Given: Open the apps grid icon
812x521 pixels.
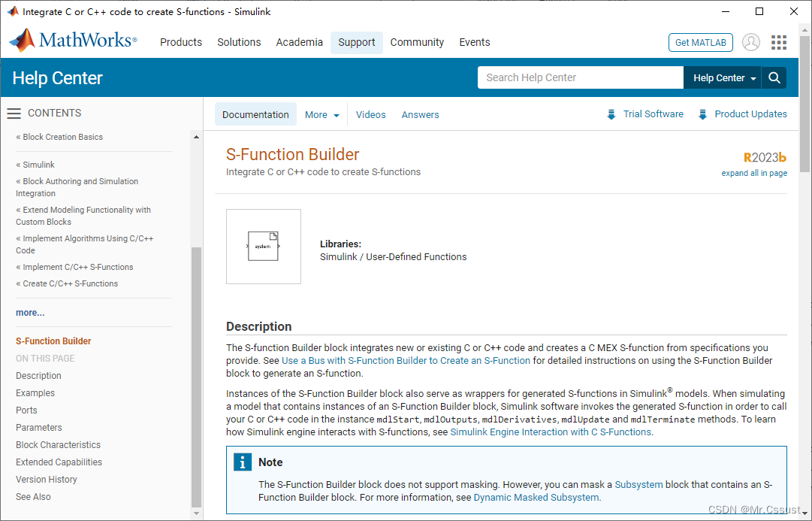Looking at the screenshot, I should 778,43.
